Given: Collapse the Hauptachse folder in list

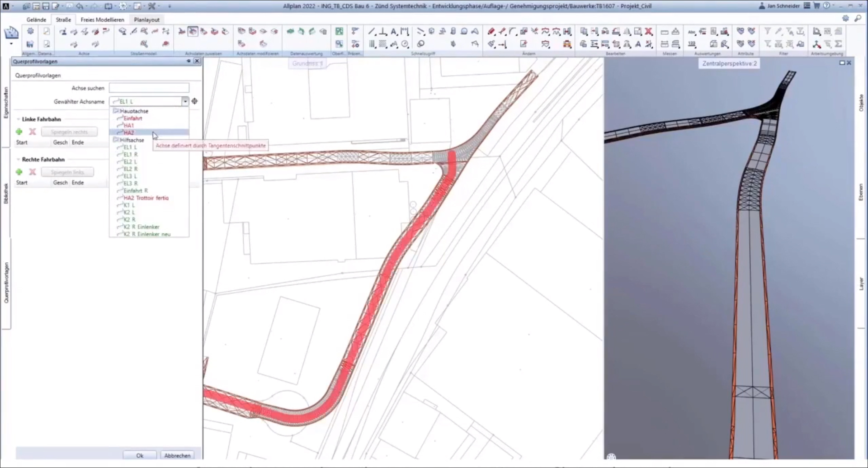Looking at the screenshot, I should click(116, 111).
